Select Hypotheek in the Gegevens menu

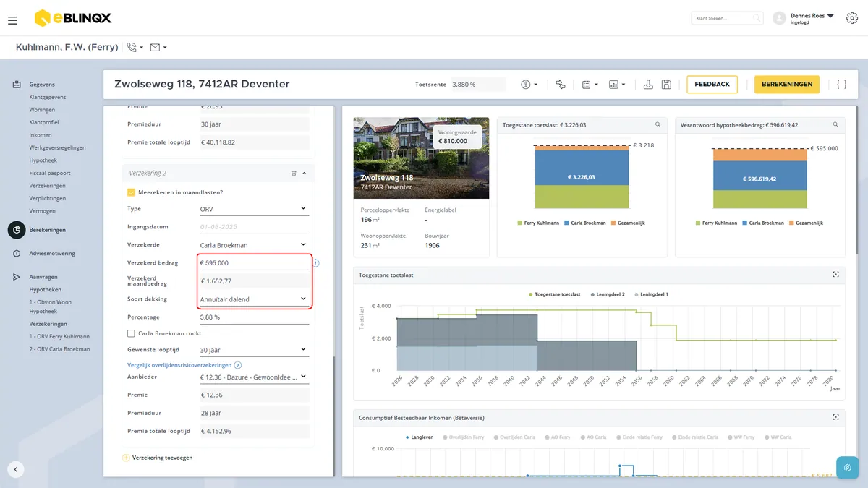43,160
